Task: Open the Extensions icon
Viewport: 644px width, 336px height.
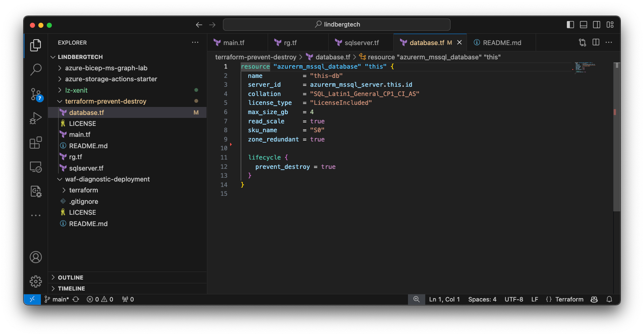Action: point(35,142)
